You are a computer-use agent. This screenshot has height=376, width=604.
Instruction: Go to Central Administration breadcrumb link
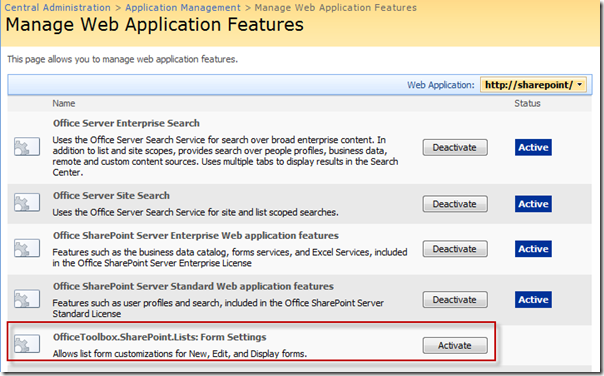pos(57,7)
